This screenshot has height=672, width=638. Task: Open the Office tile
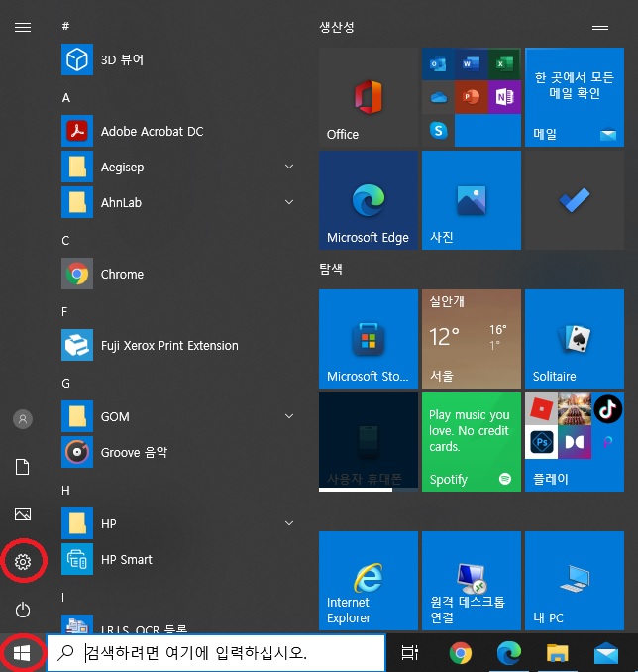point(369,97)
